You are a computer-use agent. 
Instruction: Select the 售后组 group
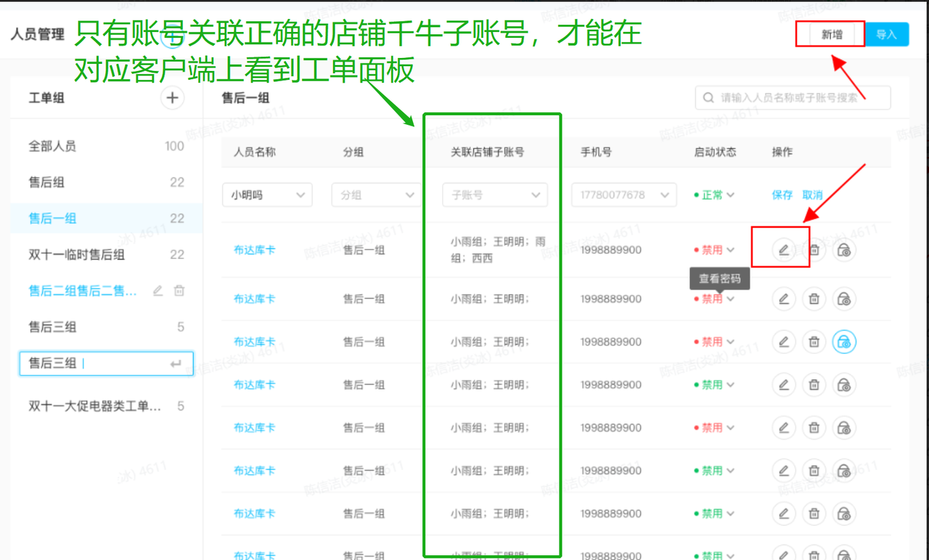point(107,182)
